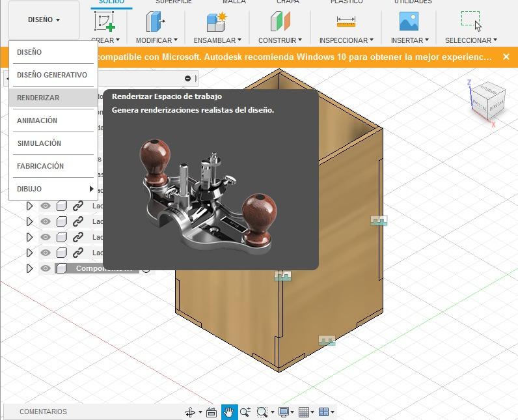Screen dimensions: 518x420
Task: Toggle visibility eye of Componente row
Action: (x=46, y=268)
